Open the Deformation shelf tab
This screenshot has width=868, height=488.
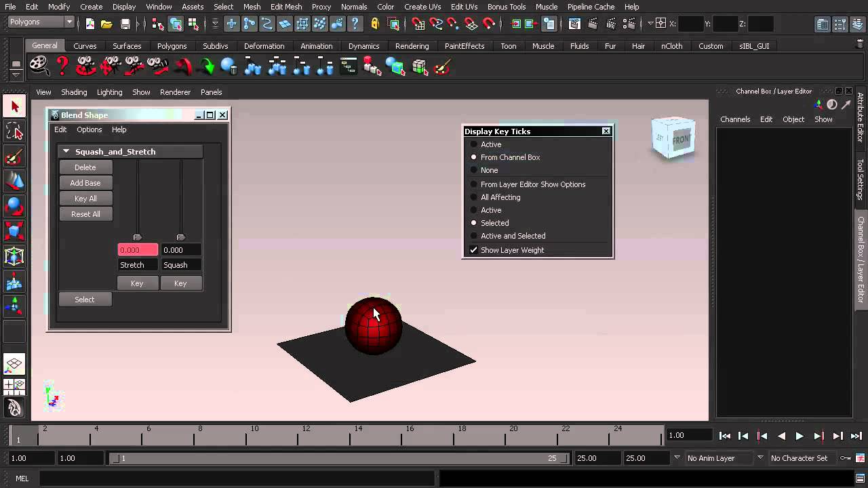(264, 46)
